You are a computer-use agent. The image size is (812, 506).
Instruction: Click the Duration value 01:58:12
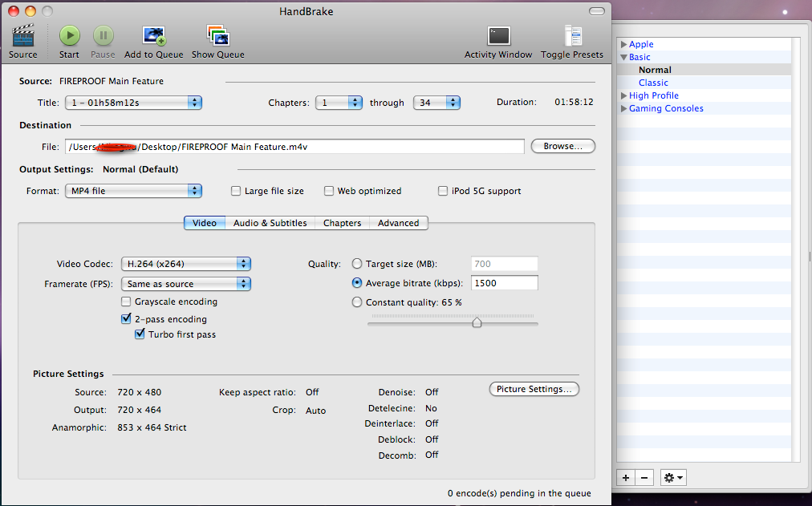click(574, 103)
